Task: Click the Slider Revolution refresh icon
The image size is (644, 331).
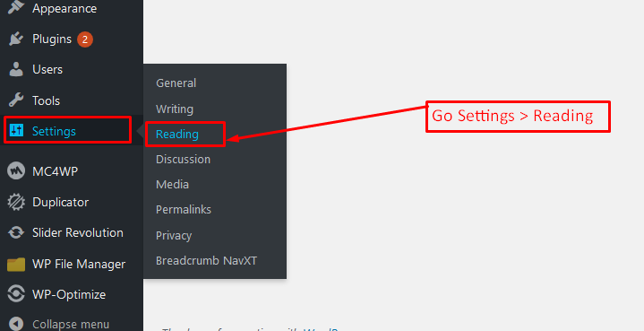Action: click(16, 232)
